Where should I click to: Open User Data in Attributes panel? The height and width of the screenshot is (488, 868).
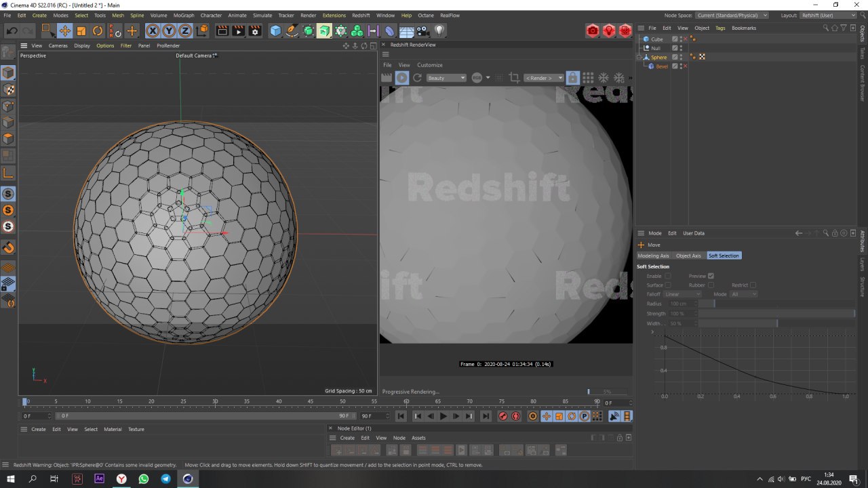[x=694, y=233]
